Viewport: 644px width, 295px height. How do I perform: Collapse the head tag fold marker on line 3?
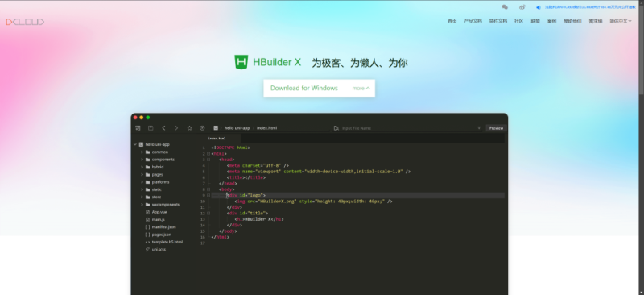coord(208,160)
